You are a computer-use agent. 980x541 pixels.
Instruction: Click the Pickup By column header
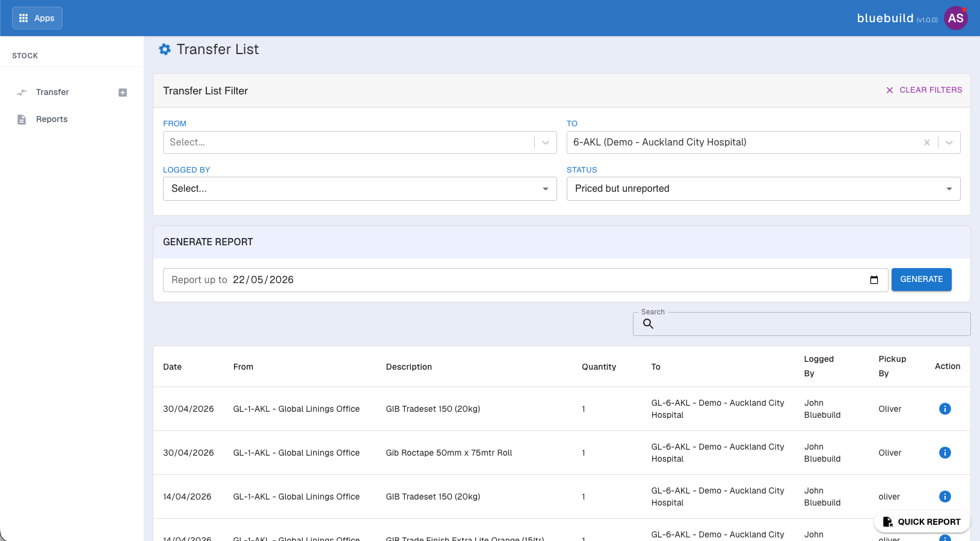pyautogui.click(x=892, y=366)
